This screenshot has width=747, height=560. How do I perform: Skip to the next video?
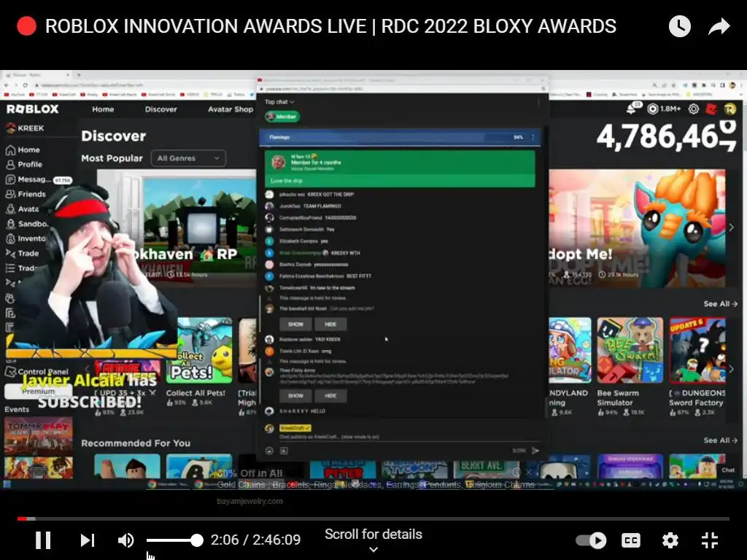click(x=88, y=540)
